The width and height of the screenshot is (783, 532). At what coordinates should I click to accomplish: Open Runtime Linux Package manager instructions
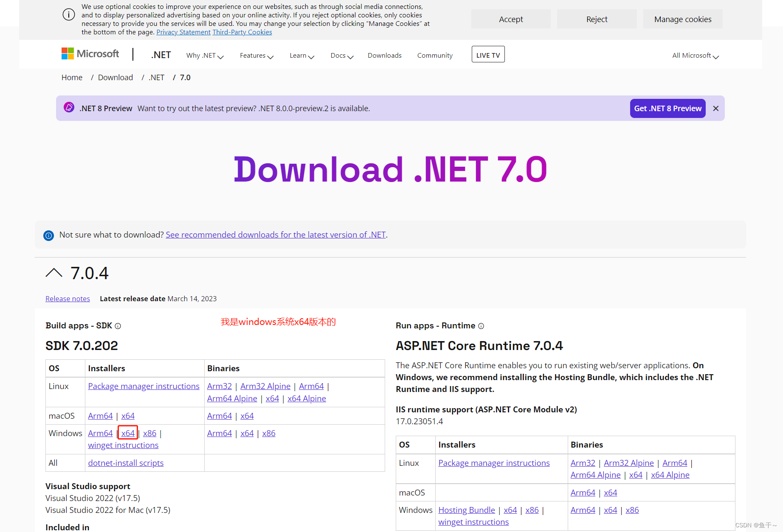pos(494,463)
